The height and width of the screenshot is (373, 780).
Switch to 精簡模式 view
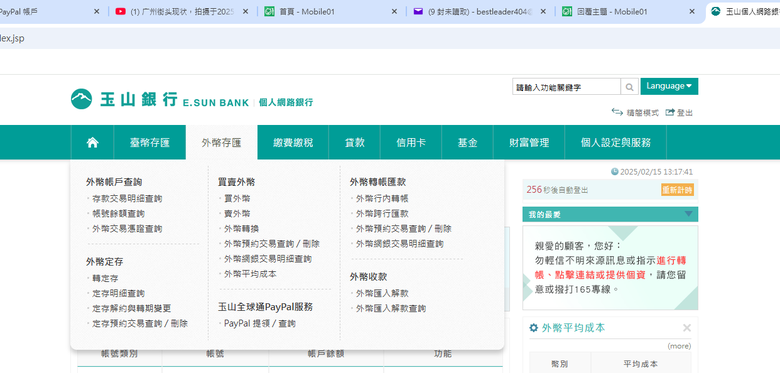tap(635, 113)
